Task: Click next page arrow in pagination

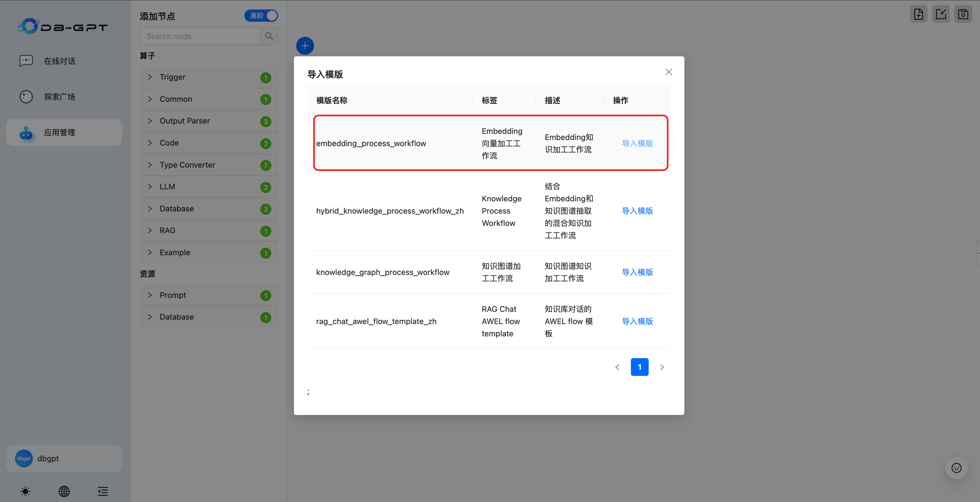Action: (662, 367)
